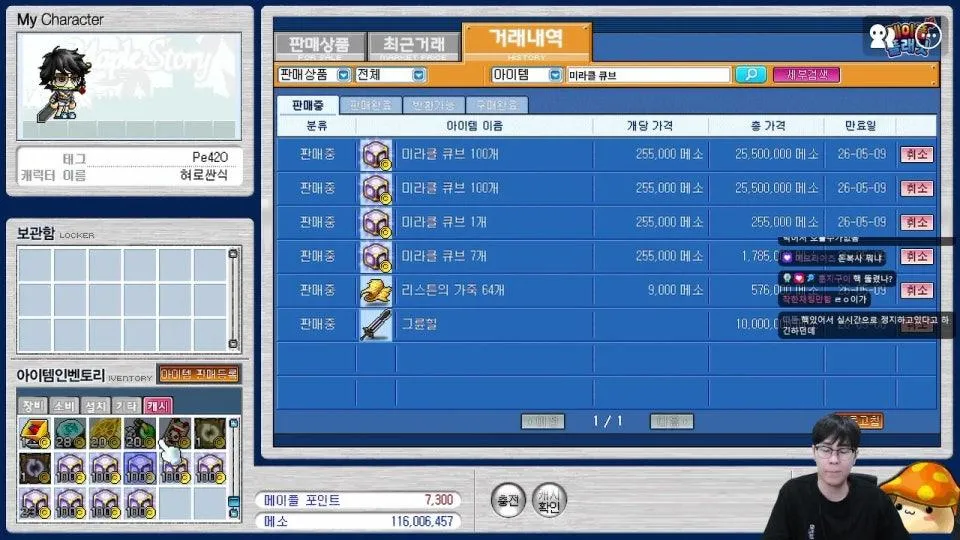
Task: Select the blue-highlighted cube in inventory
Action: point(140,468)
